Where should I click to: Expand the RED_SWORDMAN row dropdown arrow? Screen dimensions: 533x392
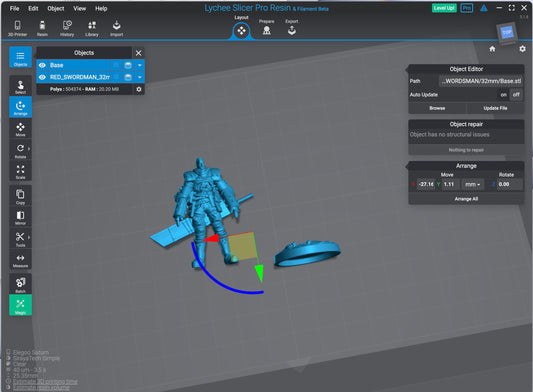click(139, 78)
